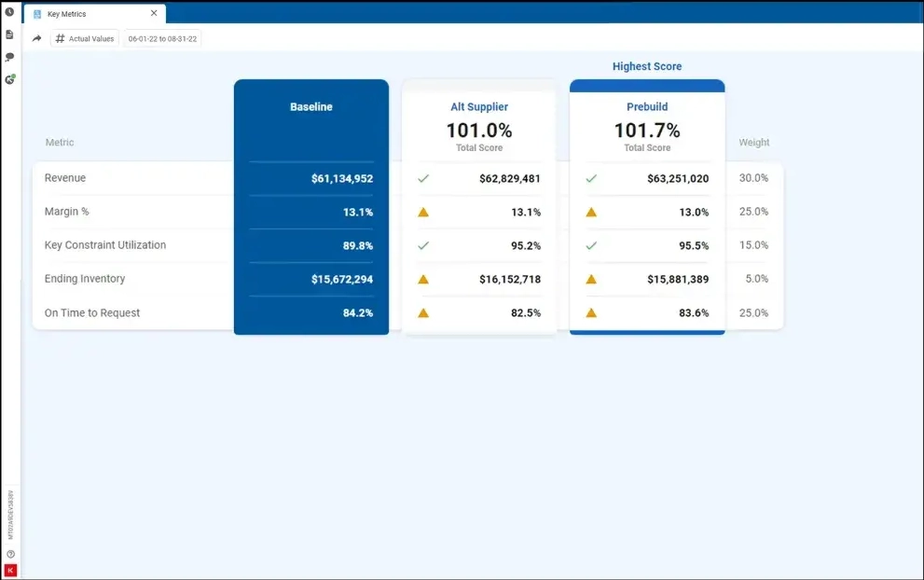Click Baseline ending inventory $15,672,294

(x=342, y=280)
